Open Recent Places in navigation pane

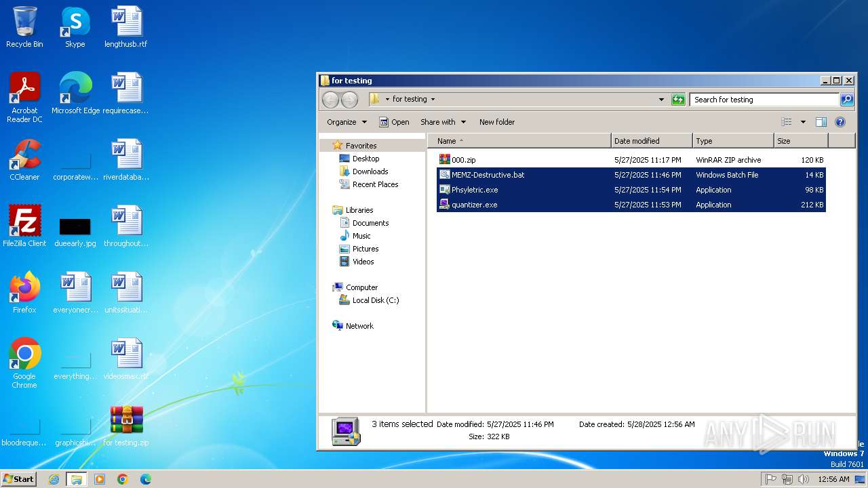[375, 184]
